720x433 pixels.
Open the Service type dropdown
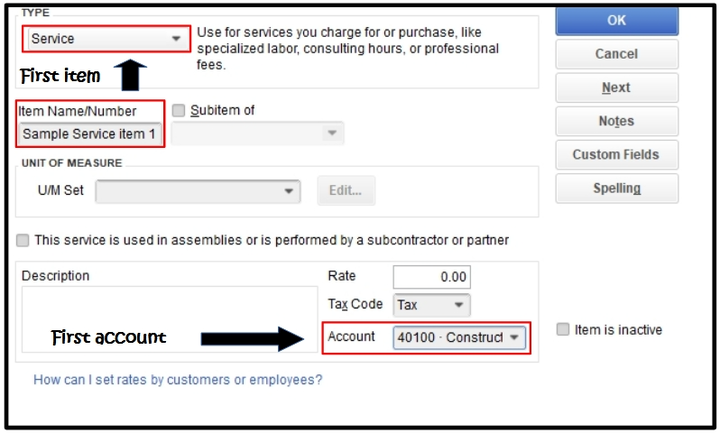(105, 39)
